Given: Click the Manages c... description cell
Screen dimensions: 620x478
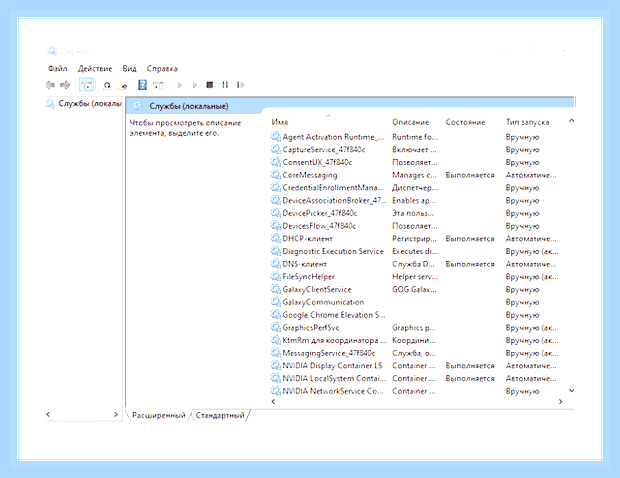Looking at the screenshot, I should pos(414,175).
